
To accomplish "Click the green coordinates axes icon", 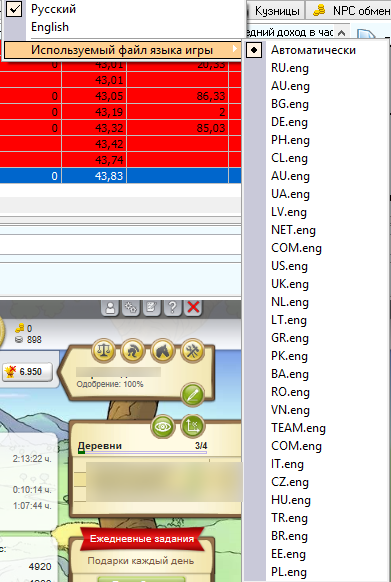I will point(192,426).
